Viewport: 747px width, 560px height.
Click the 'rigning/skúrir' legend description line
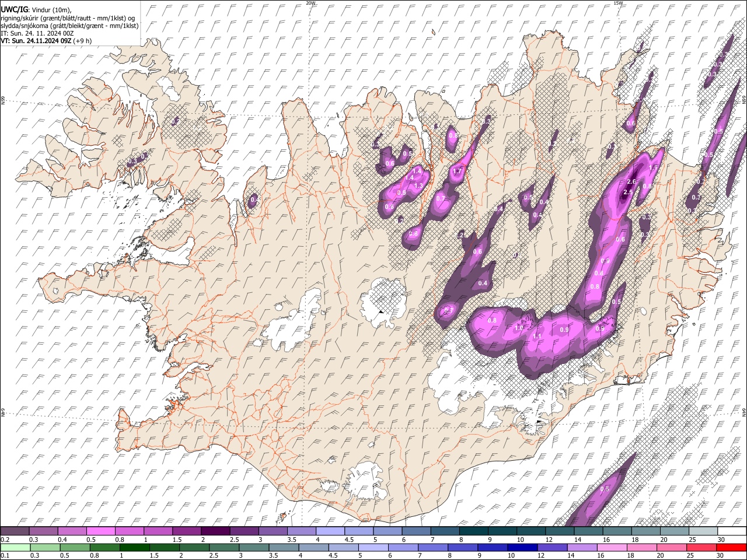[68, 18]
